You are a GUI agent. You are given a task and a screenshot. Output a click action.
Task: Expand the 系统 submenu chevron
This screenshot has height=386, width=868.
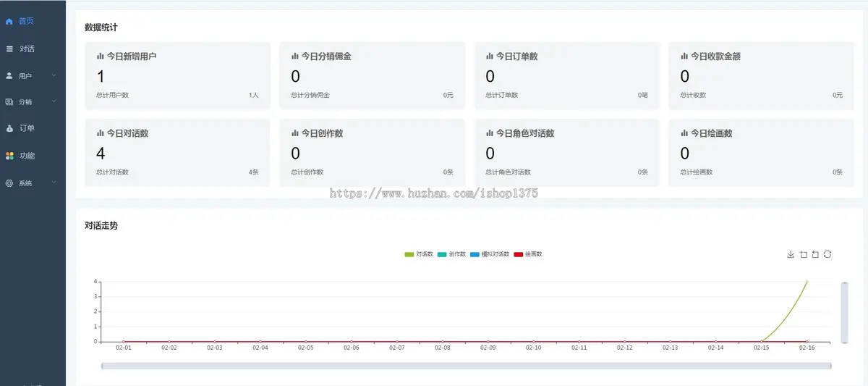pos(54,182)
